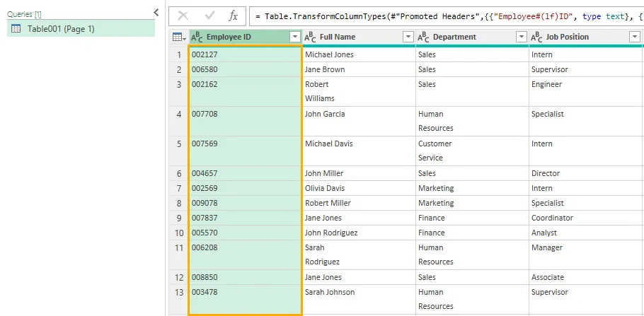
Task: Click the John Garcia name cell
Action: 359,122
